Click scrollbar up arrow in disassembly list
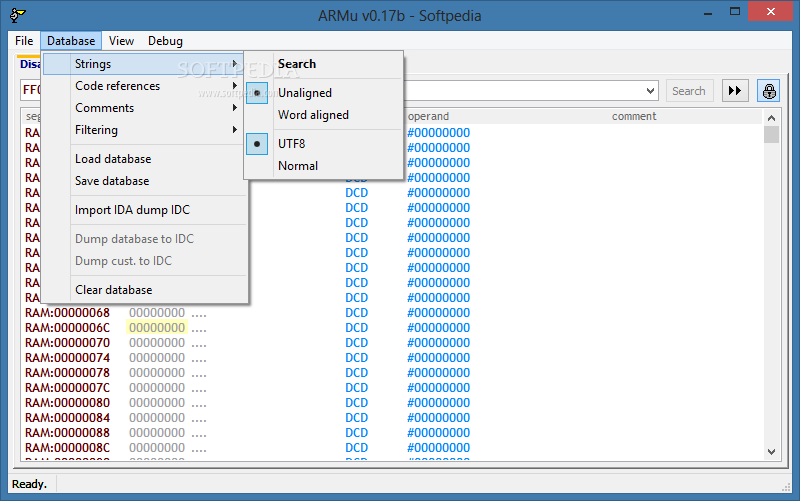Screen dimensions: 800x501 (x=771, y=118)
